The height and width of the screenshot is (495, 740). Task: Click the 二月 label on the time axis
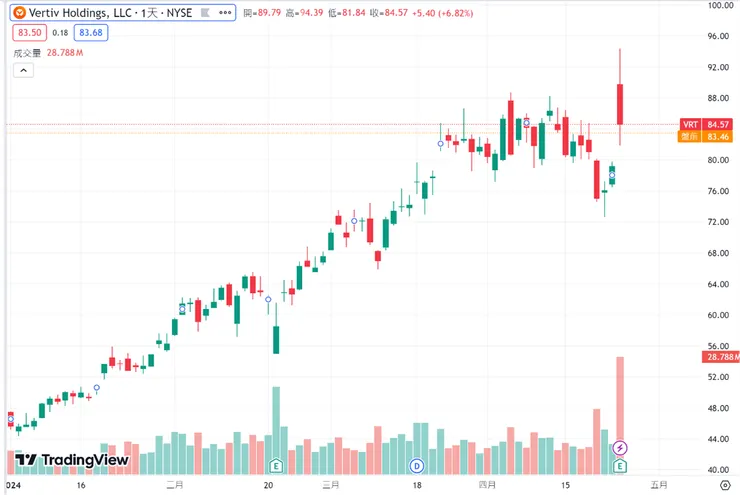(x=172, y=483)
